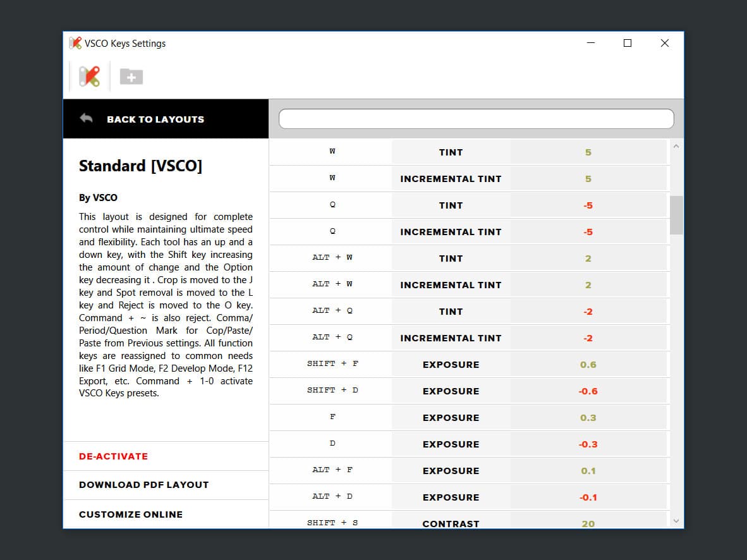Click scrollbar down arrow
This screenshot has height=560, width=747.
[676, 521]
